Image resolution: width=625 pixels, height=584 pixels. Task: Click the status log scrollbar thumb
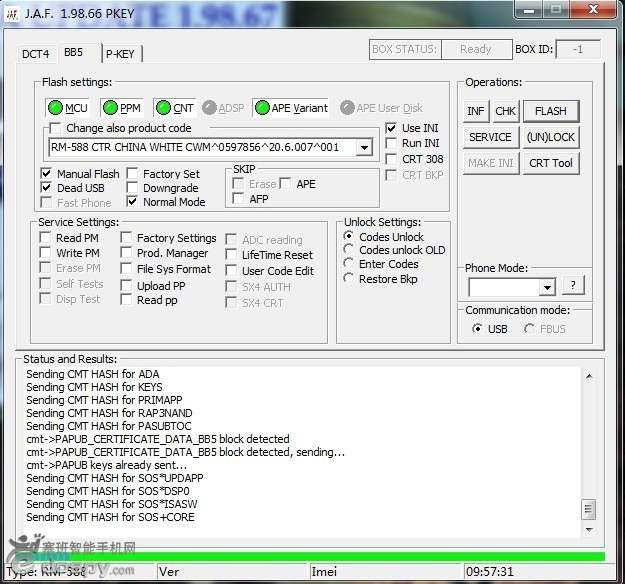point(589,509)
